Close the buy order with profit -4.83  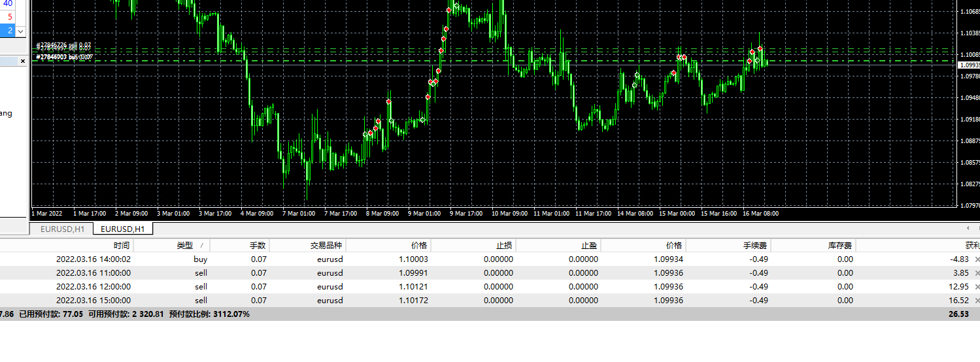(x=977, y=259)
